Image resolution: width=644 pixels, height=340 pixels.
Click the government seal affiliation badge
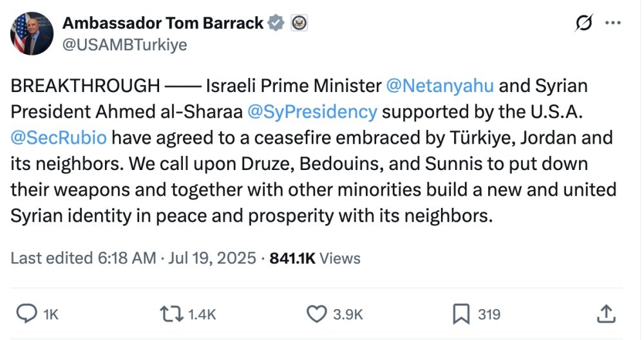[299, 23]
